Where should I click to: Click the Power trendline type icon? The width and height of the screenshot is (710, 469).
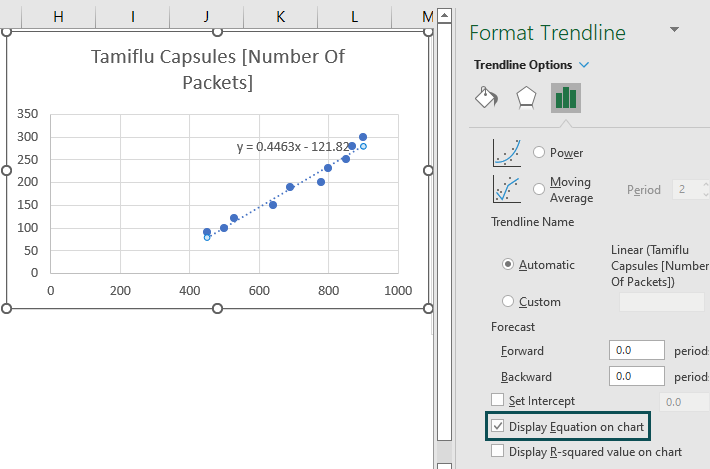coord(507,153)
